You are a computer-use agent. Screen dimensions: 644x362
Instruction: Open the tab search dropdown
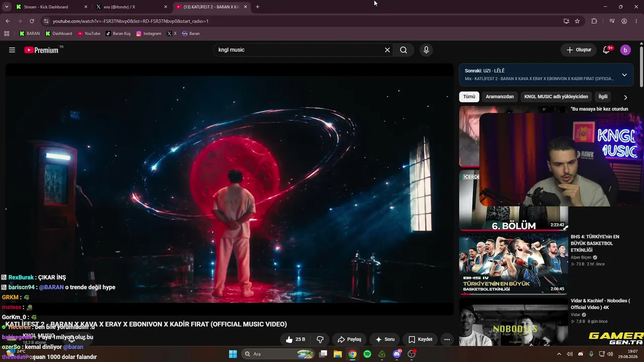7,7
